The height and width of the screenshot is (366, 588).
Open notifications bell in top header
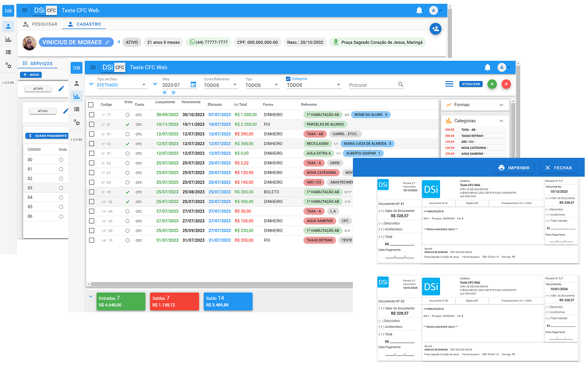coord(419,10)
